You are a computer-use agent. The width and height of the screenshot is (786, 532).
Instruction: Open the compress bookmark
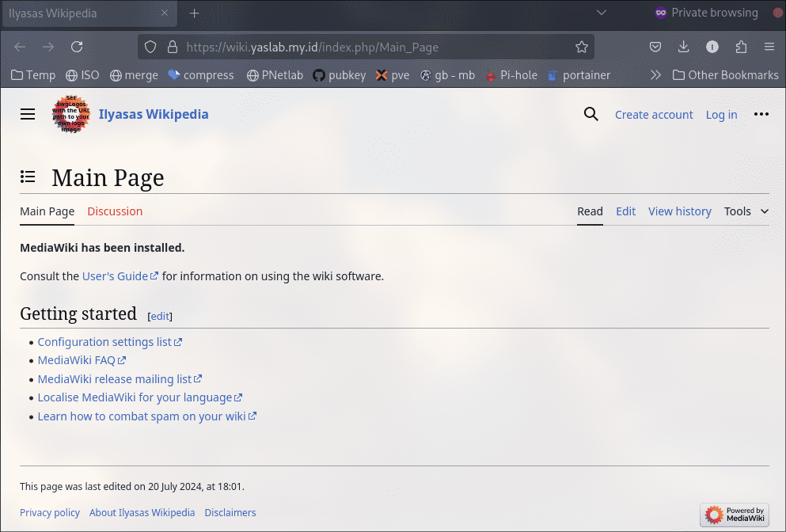[x=201, y=75]
